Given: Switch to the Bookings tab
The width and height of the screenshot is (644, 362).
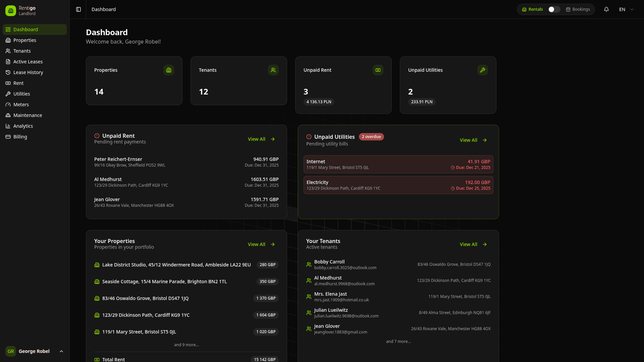Looking at the screenshot, I should [x=578, y=9].
